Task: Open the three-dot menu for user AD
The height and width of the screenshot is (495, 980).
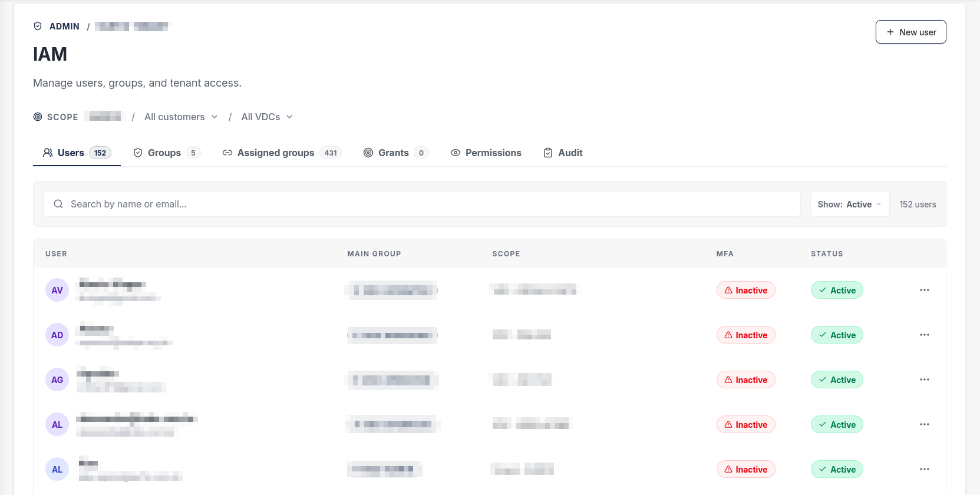Action: pyautogui.click(x=925, y=335)
